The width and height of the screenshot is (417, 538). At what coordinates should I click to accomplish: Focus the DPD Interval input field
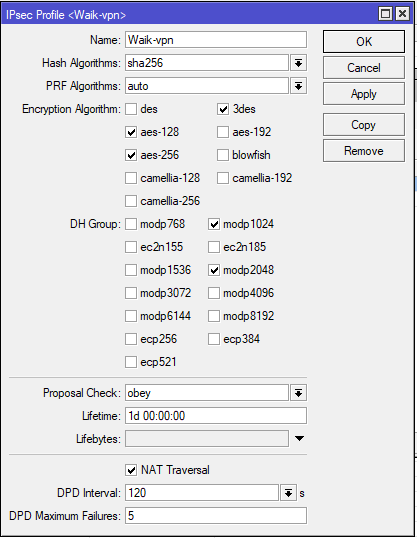[202, 493]
